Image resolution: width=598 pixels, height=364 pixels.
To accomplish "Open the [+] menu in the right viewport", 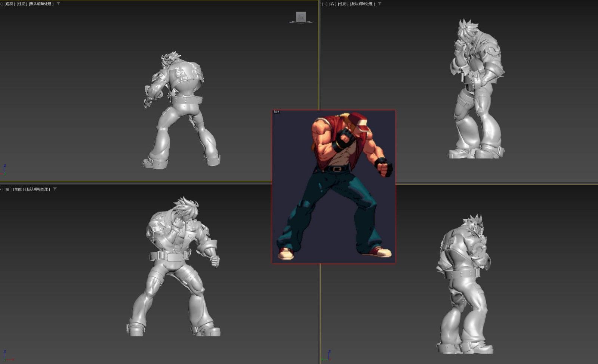I will pos(325,4).
